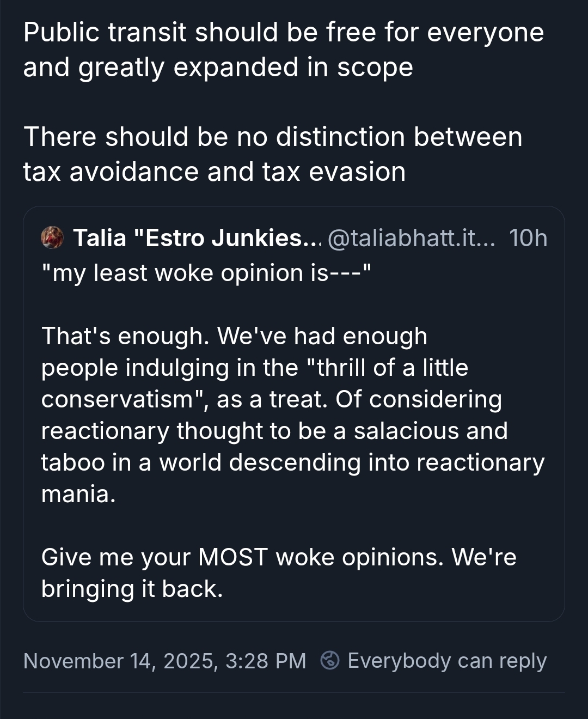Click the "and greatly expanded in scope" line

point(218,68)
